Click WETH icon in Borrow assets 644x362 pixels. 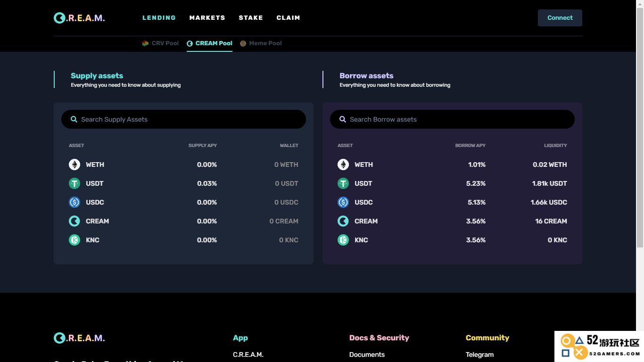click(343, 165)
